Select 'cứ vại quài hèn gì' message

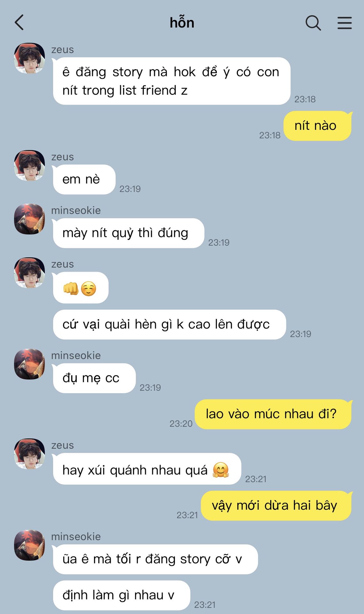169,325
